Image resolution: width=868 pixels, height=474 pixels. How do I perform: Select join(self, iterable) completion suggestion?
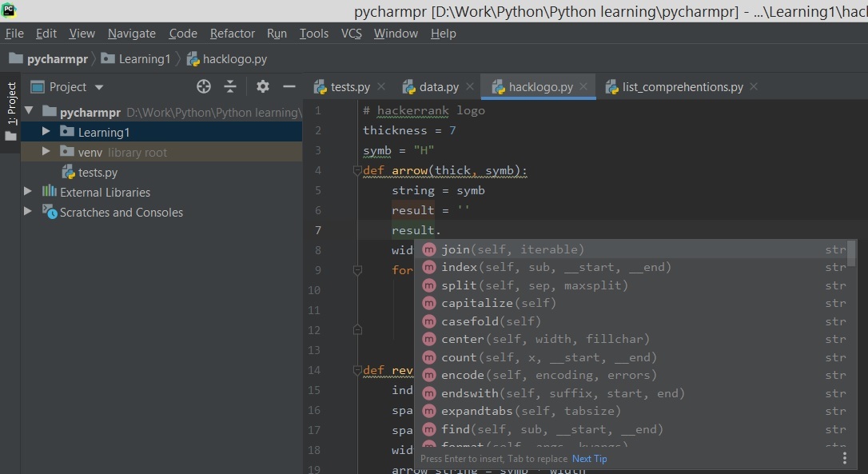[512, 249]
